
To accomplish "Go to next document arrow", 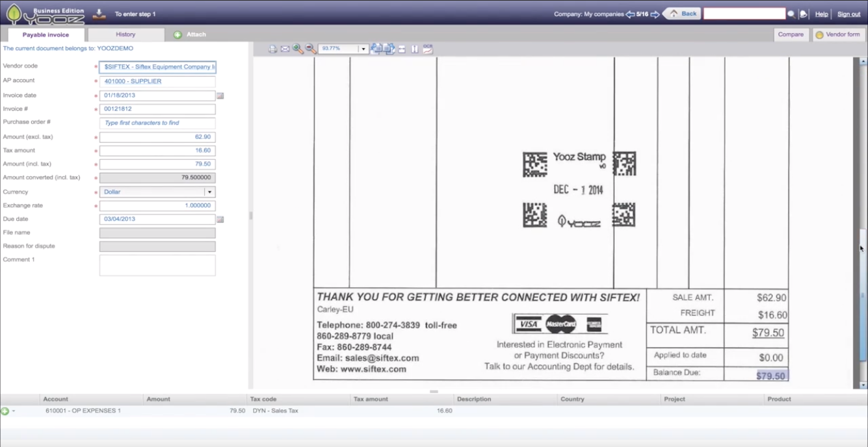I will coord(655,14).
